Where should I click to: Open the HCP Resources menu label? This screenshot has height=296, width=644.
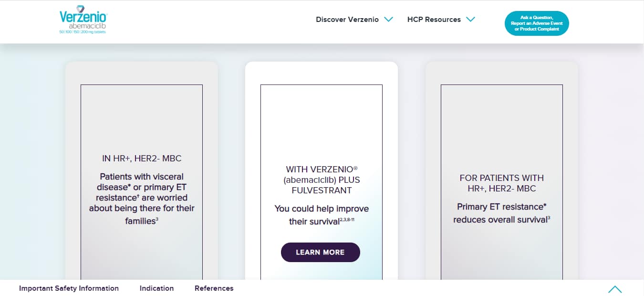(x=434, y=20)
